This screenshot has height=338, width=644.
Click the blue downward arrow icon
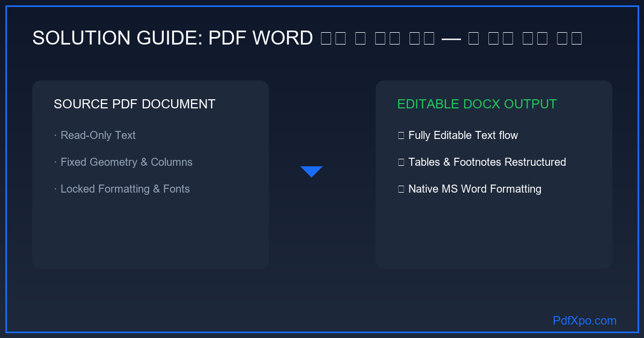311,172
